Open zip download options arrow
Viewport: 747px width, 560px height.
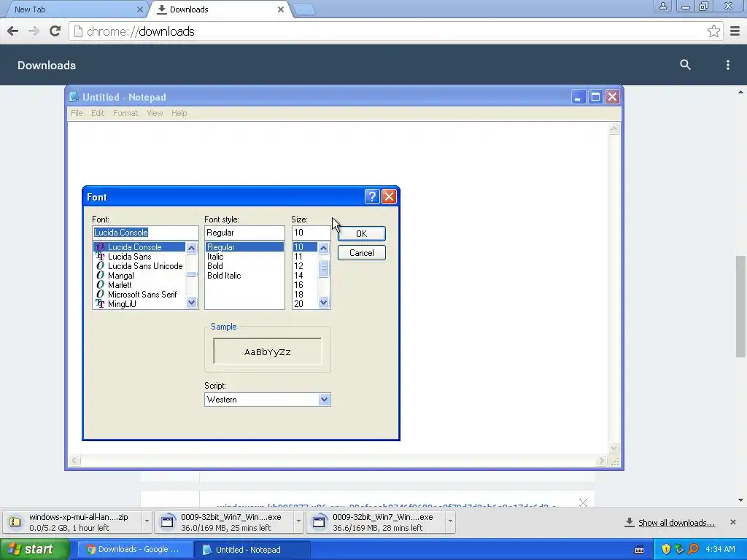tap(147, 522)
